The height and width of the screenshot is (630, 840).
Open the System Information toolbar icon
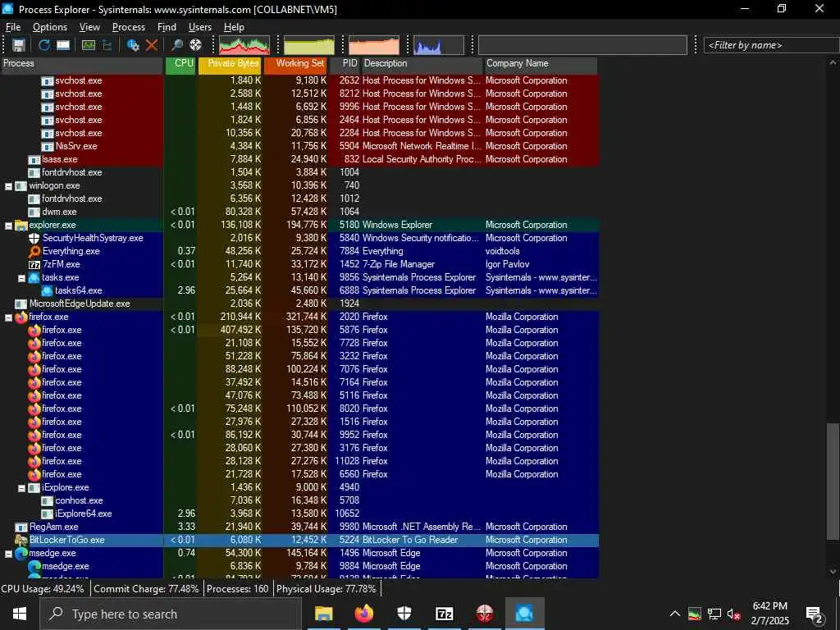(89, 45)
